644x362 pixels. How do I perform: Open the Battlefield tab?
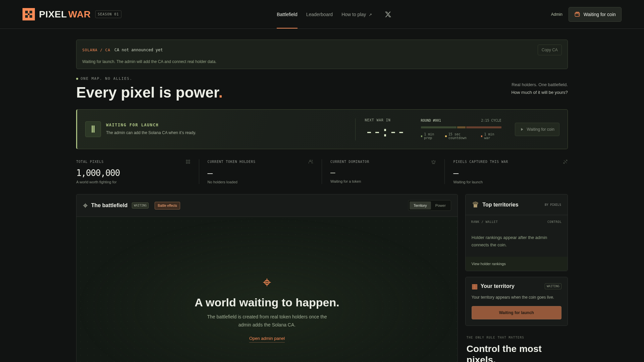tap(287, 14)
